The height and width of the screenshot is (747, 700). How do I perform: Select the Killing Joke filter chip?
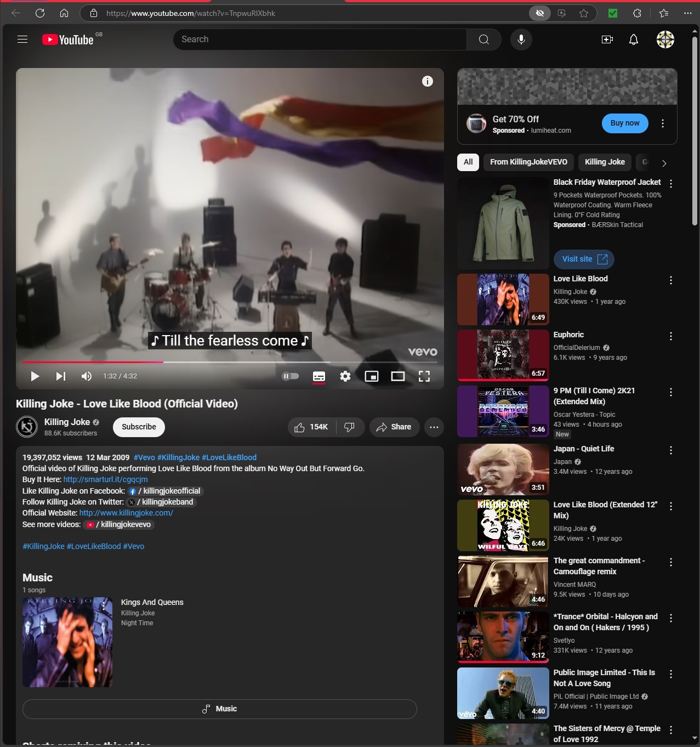point(605,162)
